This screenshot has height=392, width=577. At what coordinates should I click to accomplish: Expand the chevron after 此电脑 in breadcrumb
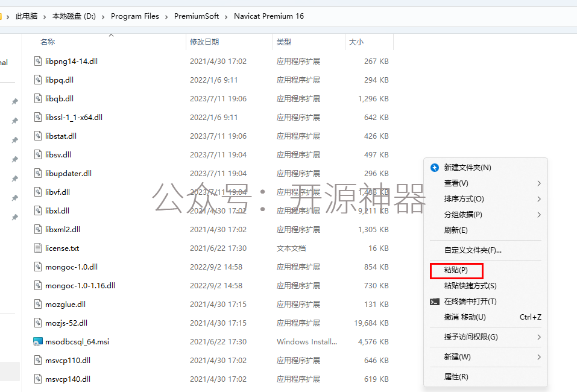45,16
